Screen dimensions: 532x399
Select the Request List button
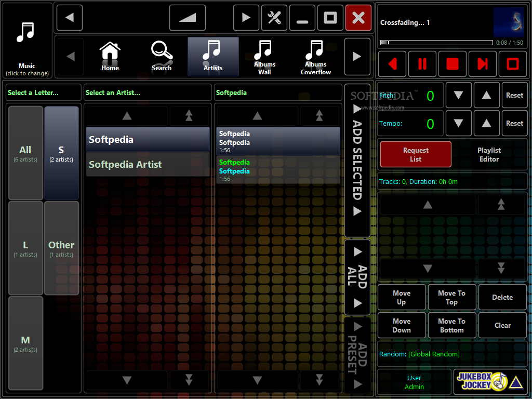point(416,155)
